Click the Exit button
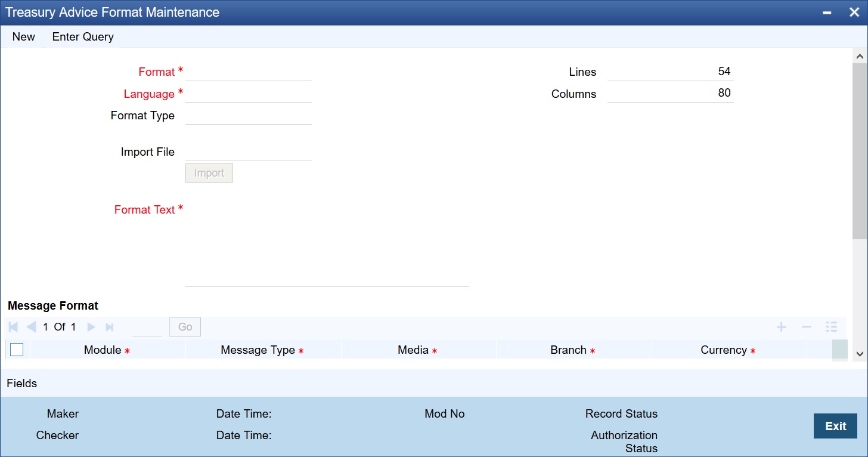The image size is (868, 457). [x=835, y=426]
